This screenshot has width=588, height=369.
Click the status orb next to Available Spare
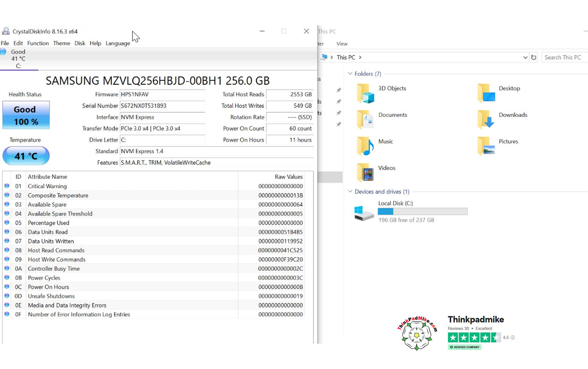click(x=7, y=204)
